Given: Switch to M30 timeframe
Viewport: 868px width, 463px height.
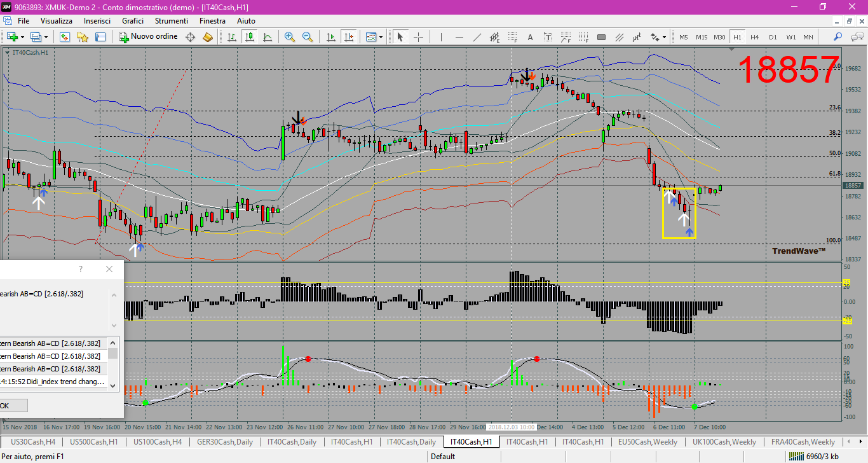Looking at the screenshot, I should tap(719, 37).
